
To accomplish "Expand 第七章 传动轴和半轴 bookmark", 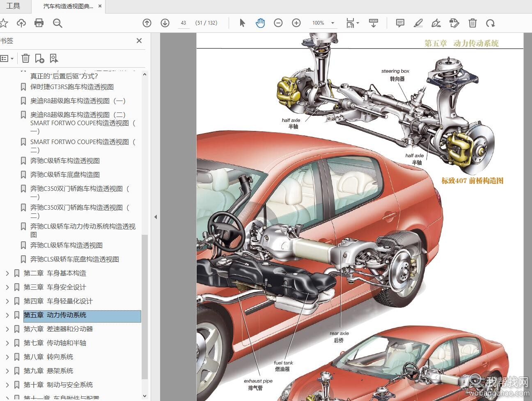I will (7, 343).
